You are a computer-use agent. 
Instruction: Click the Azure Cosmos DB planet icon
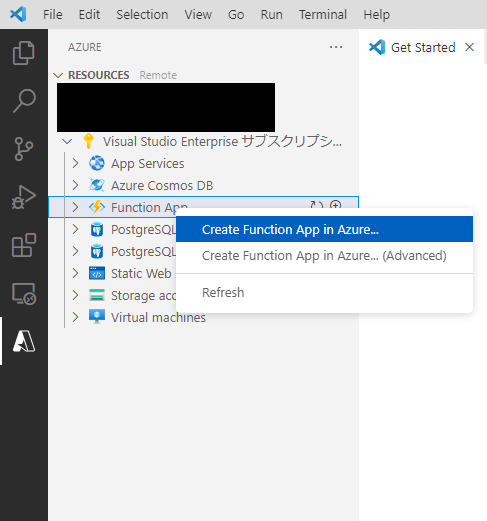(x=97, y=185)
